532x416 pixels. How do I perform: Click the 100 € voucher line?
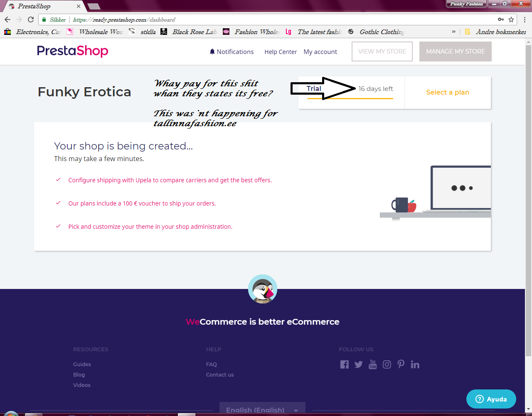click(142, 203)
